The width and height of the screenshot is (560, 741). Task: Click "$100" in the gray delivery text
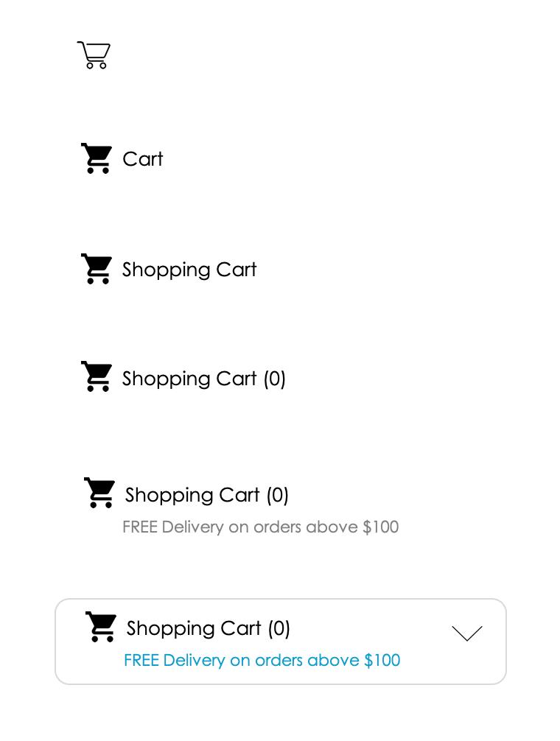point(380,527)
